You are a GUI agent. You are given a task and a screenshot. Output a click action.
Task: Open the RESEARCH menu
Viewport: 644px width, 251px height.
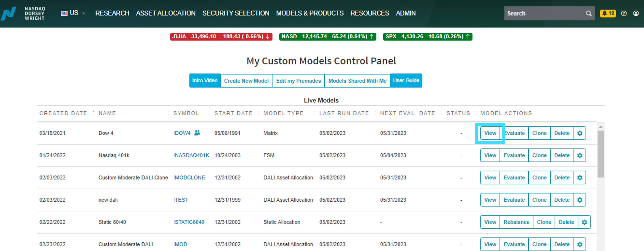click(112, 13)
